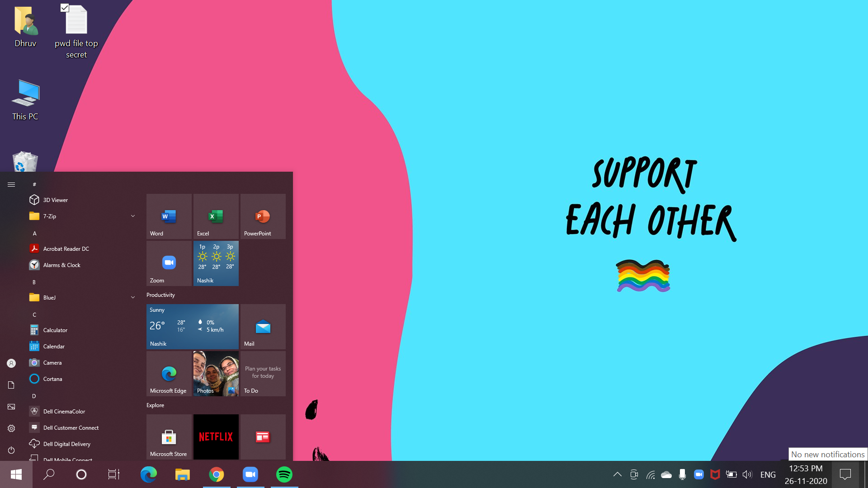Launch the Excel tile
Viewport: 868px width, 488px height.
pos(216,216)
